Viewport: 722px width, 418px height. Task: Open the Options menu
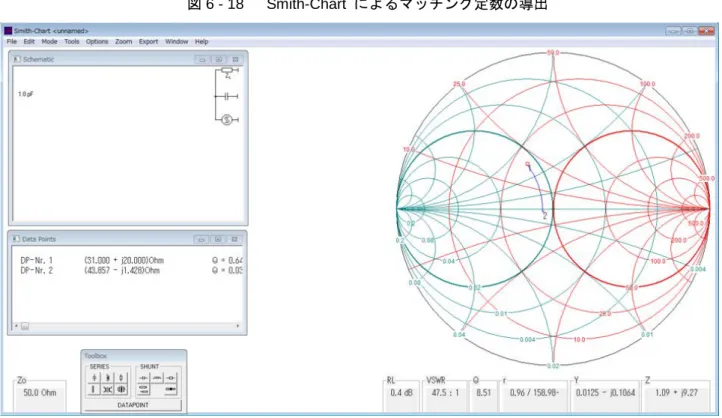coord(97,41)
